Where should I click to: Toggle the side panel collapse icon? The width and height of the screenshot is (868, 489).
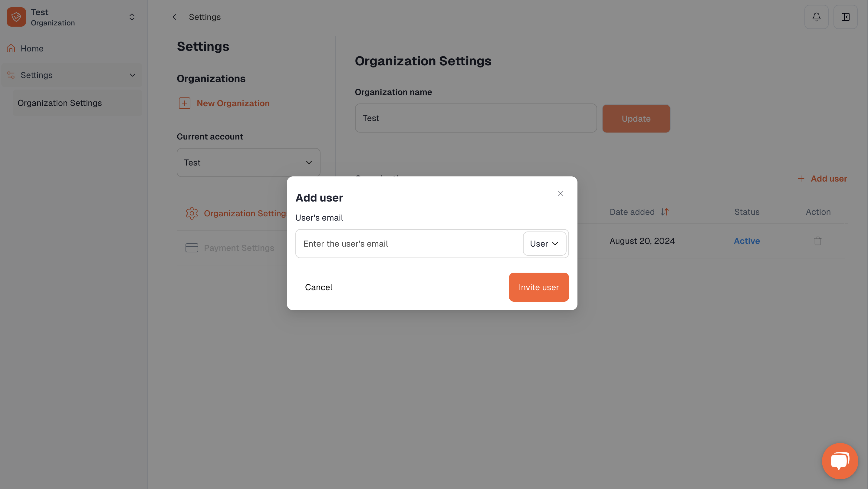845,17
